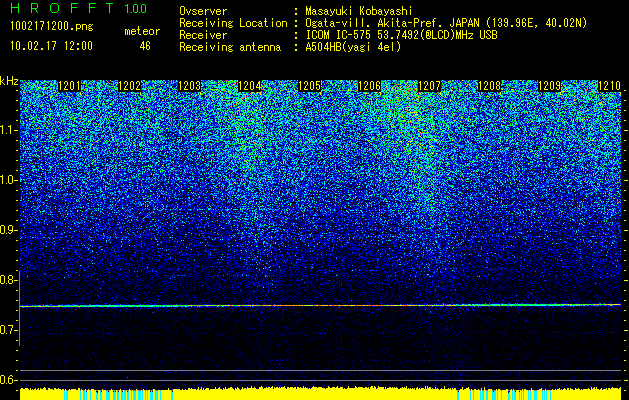Click the Receiving antenna field label
The height and width of the screenshot is (400, 629).
coord(230,47)
